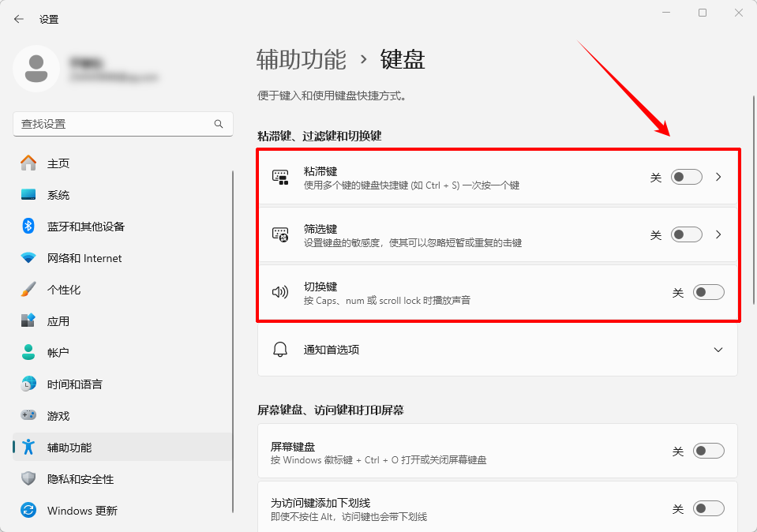Click the 粘滞键、过滤键和切换键 section heading
This screenshot has width=757, height=532.
point(320,136)
